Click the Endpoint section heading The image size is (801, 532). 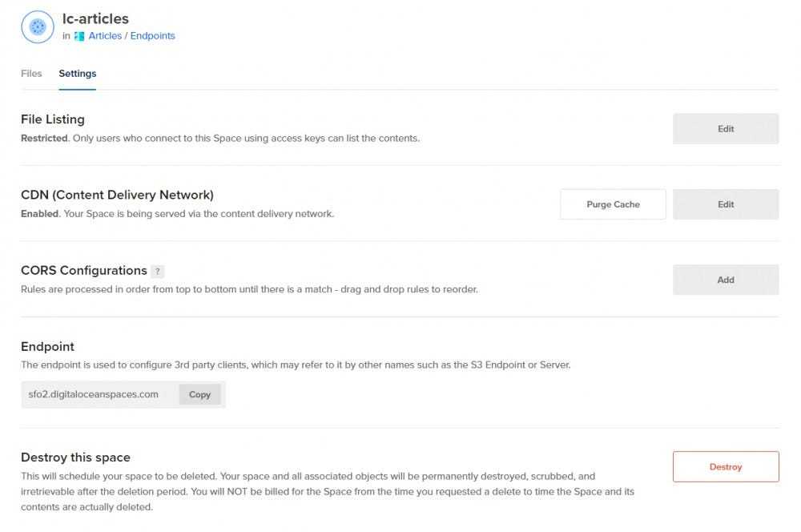48,347
